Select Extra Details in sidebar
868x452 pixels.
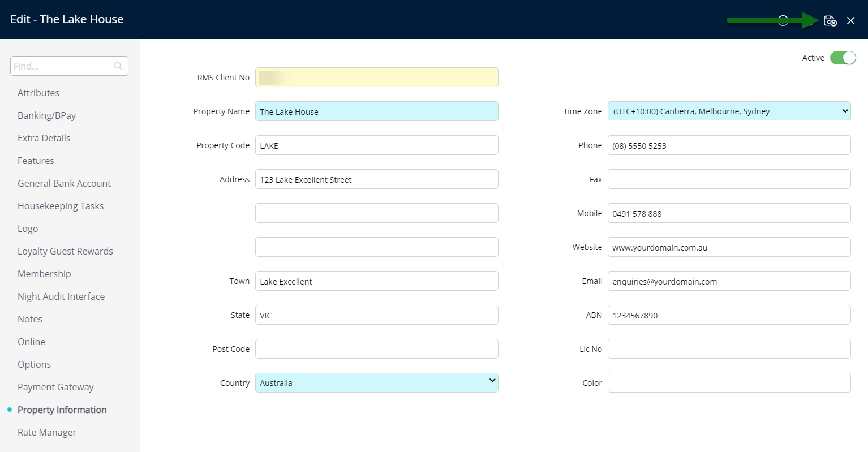44,138
